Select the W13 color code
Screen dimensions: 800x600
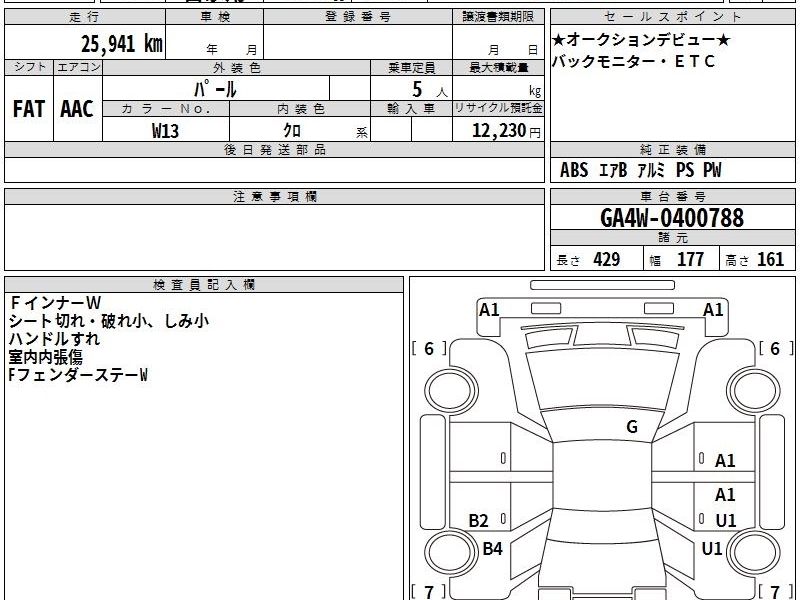click(x=165, y=131)
